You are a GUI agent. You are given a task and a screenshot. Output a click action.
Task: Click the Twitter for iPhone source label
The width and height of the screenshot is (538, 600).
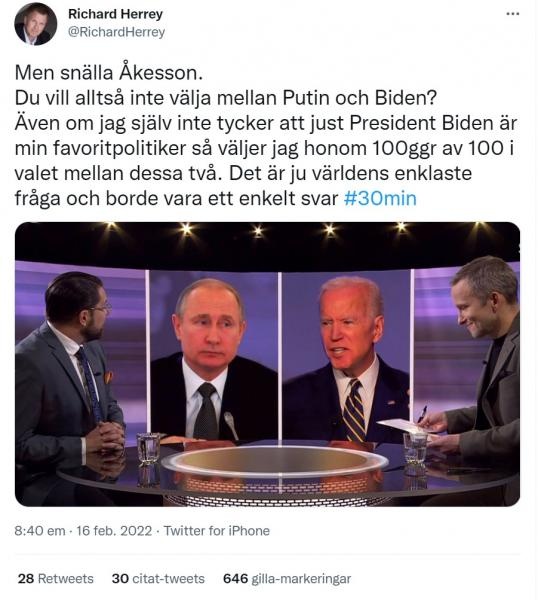(x=217, y=531)
